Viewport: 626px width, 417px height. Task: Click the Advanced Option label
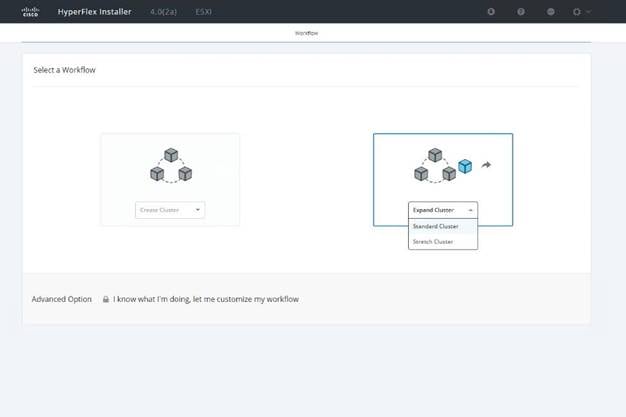coord(61,299)
